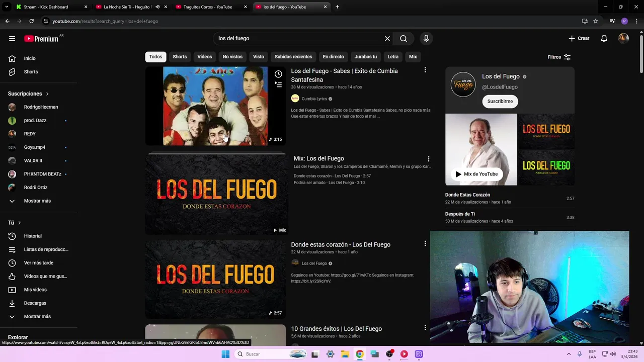The width and height of the screenshot is (644, 362).
Task: Open the Los del Fuego - Sabes video thumbnail
Action: 215,106
